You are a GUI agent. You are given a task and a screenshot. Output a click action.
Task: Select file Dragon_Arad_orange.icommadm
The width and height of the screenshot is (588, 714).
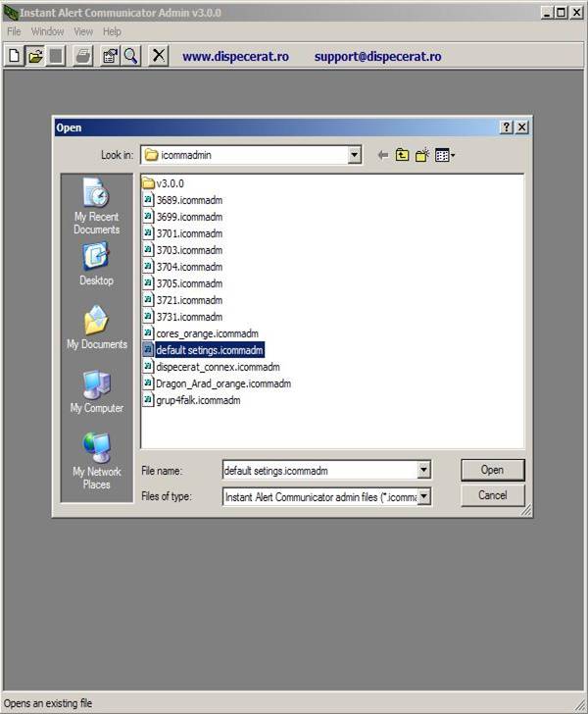tap(218, 383)
